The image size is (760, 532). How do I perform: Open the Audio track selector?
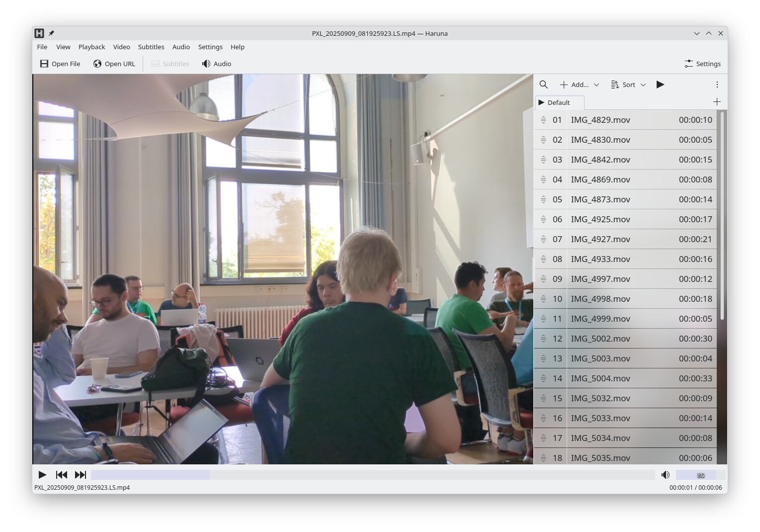point(217,64)
